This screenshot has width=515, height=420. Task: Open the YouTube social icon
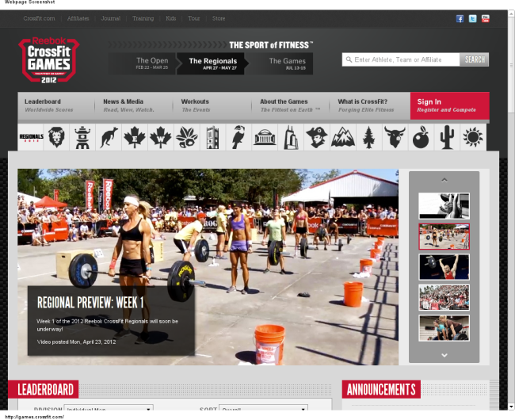tap(485, 18)
